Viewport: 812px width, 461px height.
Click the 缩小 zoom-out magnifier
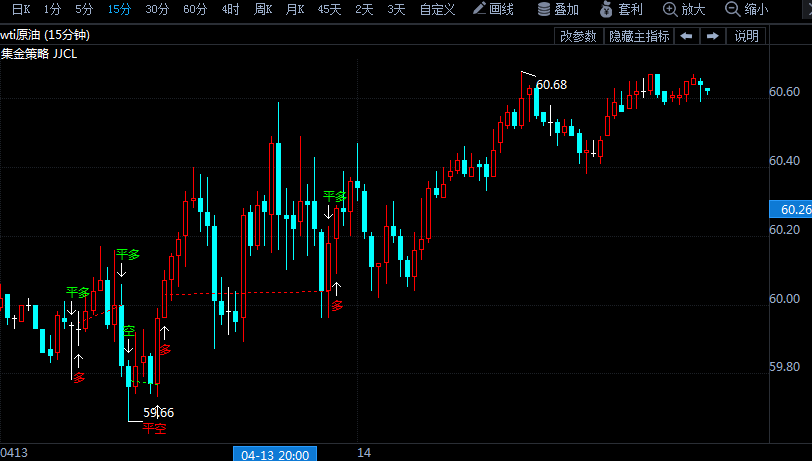click(x=747, y=9)
